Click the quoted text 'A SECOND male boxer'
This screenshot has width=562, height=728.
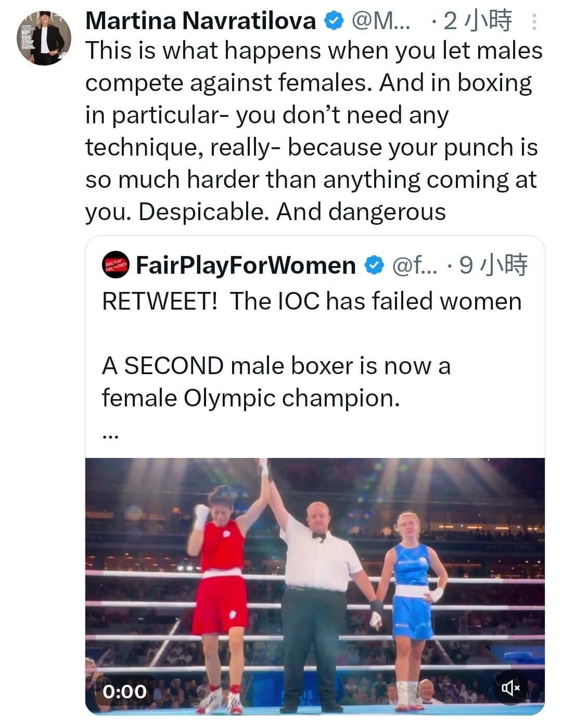pyautogui.click(x=276, y=381)
